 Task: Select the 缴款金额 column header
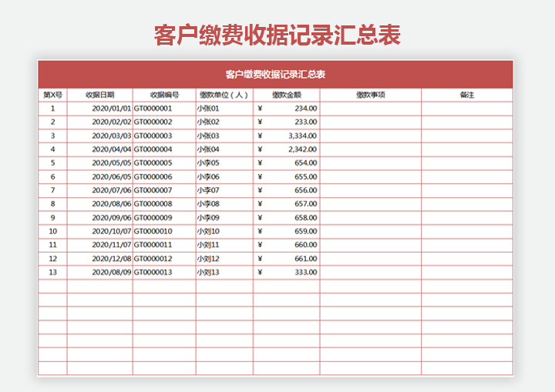click(x=287, y=95)
